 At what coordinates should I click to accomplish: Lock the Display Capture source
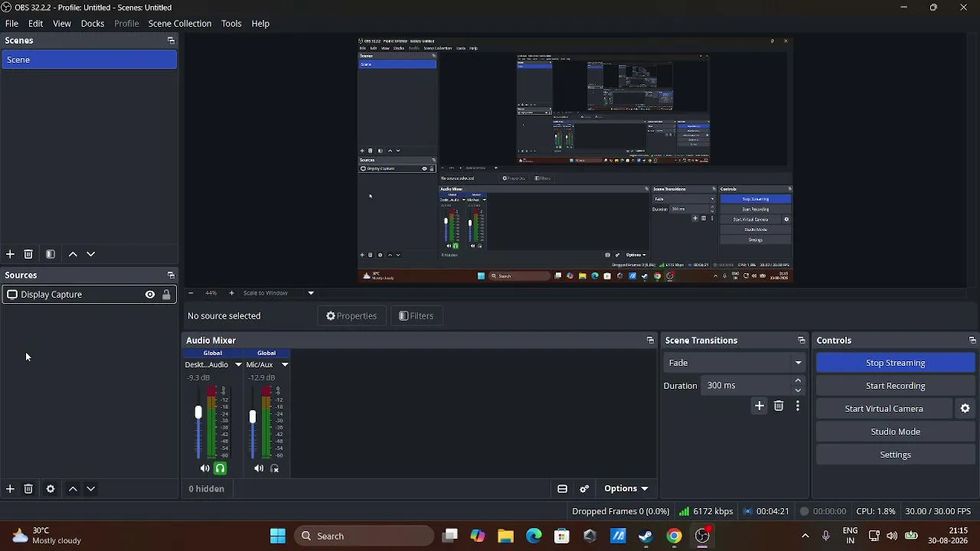tap(166, 295)
